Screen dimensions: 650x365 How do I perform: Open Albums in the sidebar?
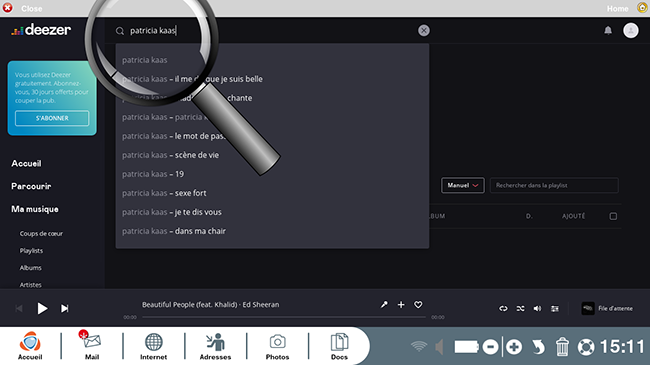tap(30, 268)
